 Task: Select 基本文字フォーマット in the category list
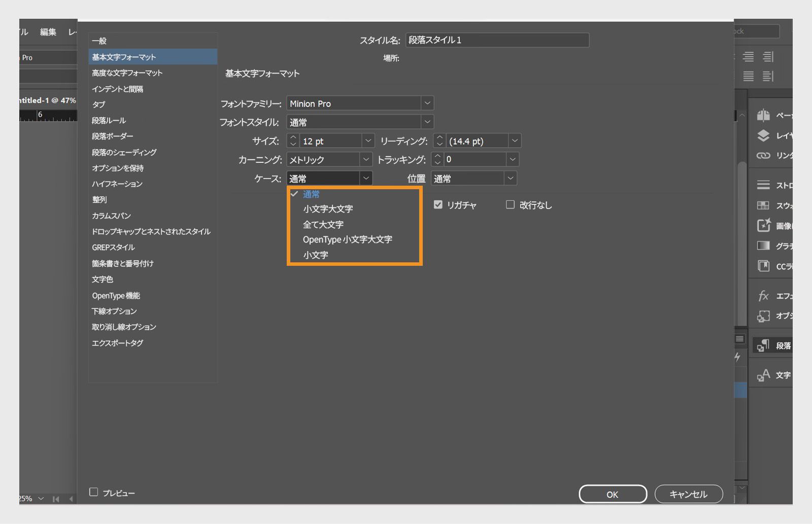pos(153,57)
